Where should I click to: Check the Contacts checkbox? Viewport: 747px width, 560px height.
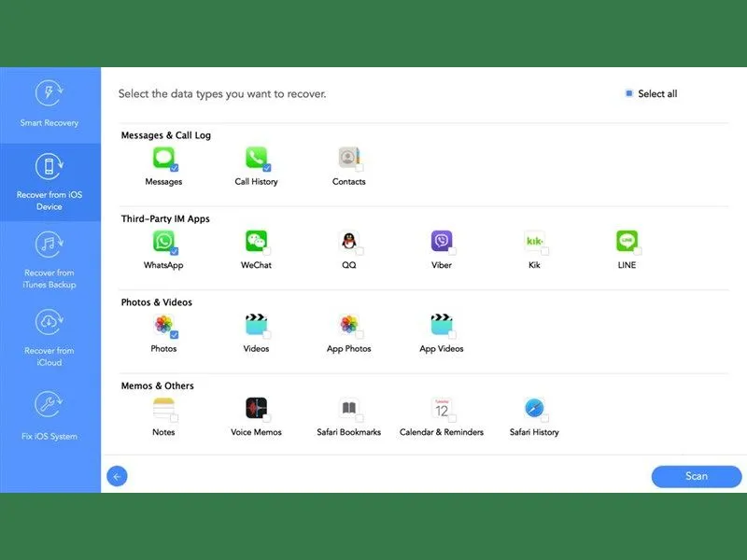pyautogui.click(x=359, y=168)
